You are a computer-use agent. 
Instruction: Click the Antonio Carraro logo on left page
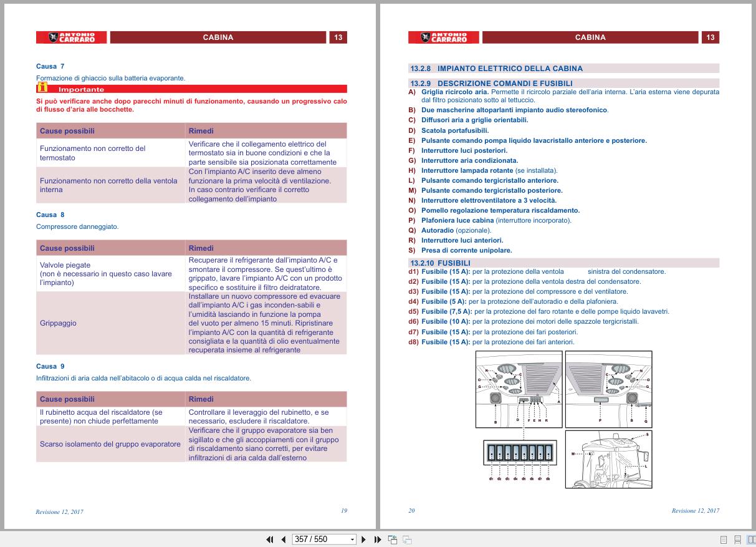[x=71, y=37]
